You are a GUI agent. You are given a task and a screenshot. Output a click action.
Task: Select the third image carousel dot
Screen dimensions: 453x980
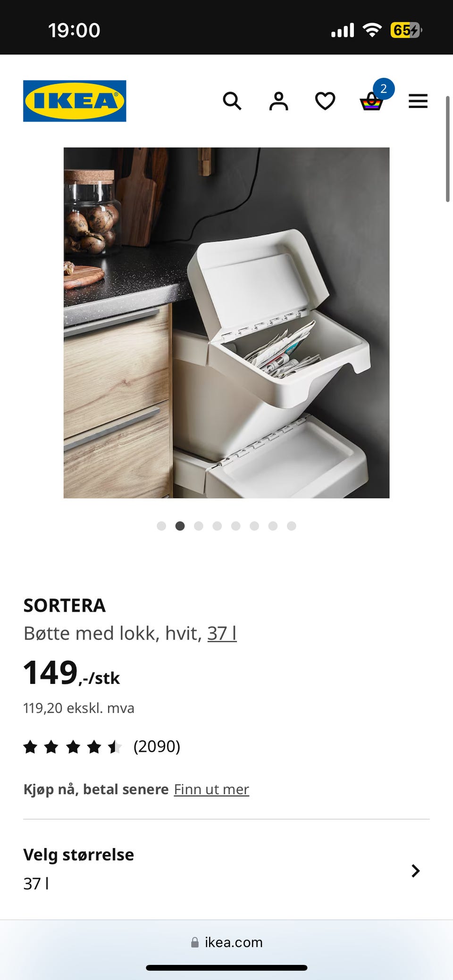coord(199,526)
